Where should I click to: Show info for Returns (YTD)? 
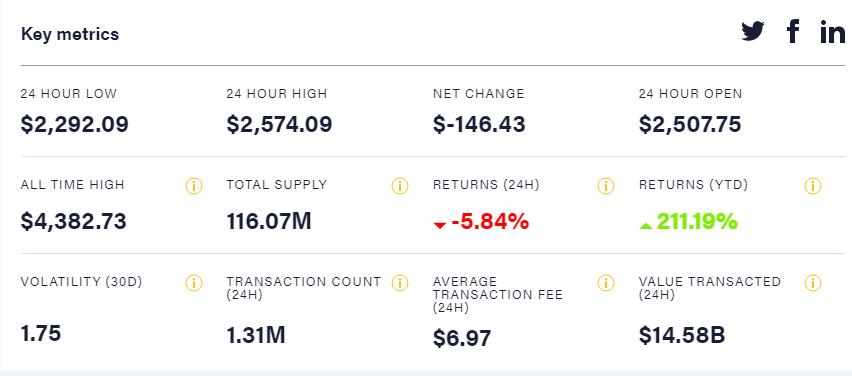click(813, 186)
